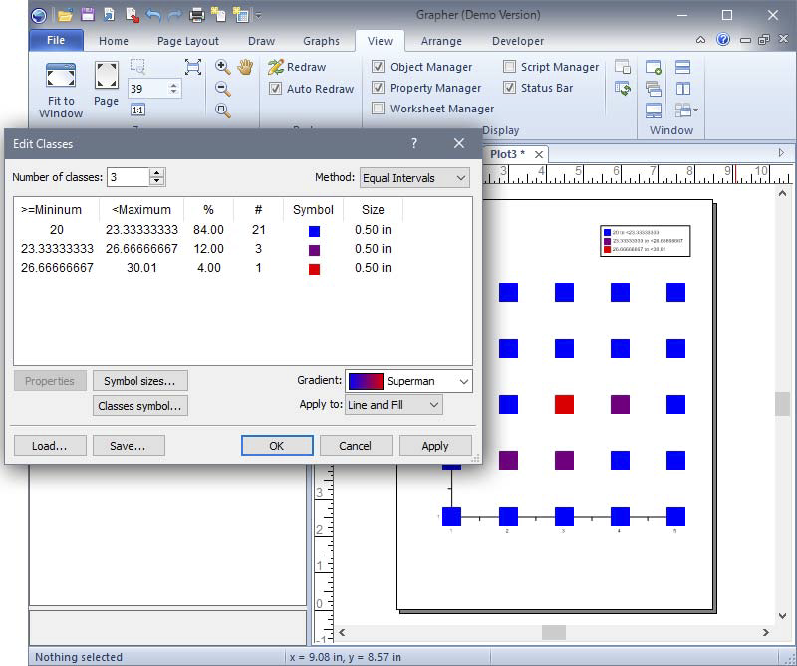The height and width of the screenshot is (666, 797).
Task: Click the Symbol sizes... button
Action: coord(140,381)
